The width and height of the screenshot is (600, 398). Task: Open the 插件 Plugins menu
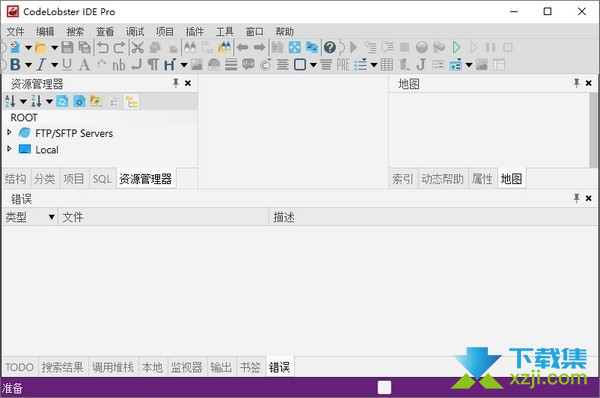click(x=194, y=32)
